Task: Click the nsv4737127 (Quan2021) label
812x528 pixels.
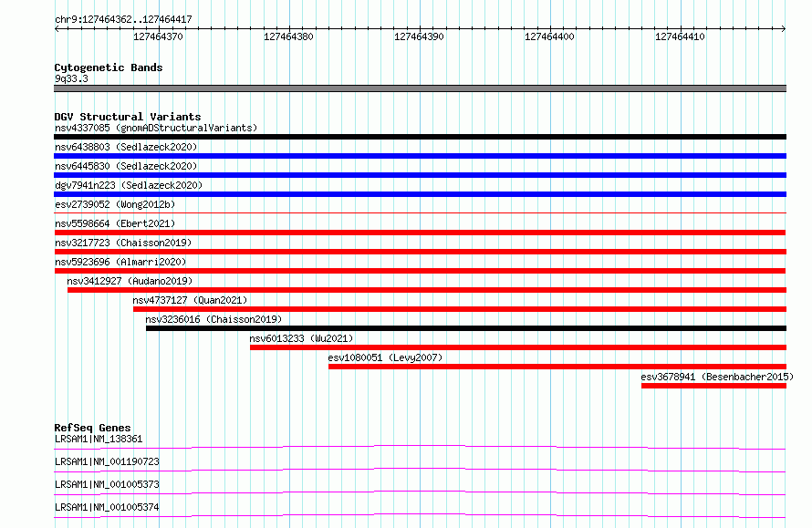Action: (x=190, y=300)
